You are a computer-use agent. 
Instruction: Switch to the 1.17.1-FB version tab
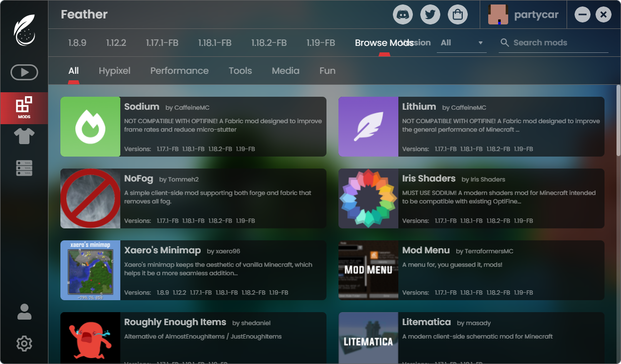click(x=162, y=43)
